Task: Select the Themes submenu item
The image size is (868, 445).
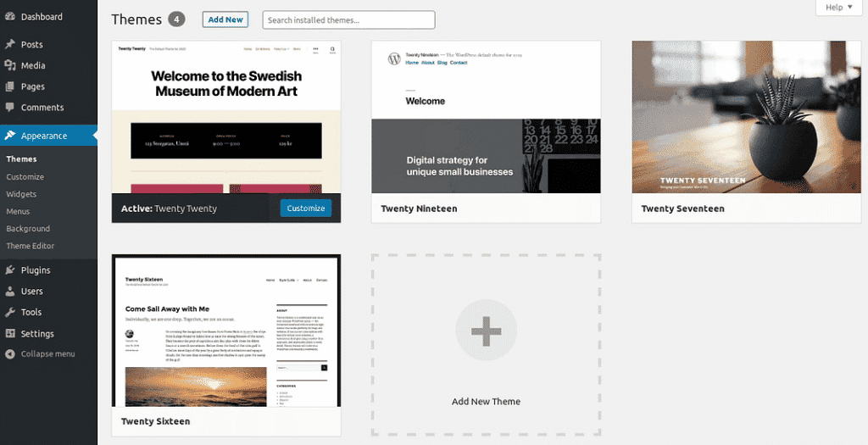Action: coord(21,159)
